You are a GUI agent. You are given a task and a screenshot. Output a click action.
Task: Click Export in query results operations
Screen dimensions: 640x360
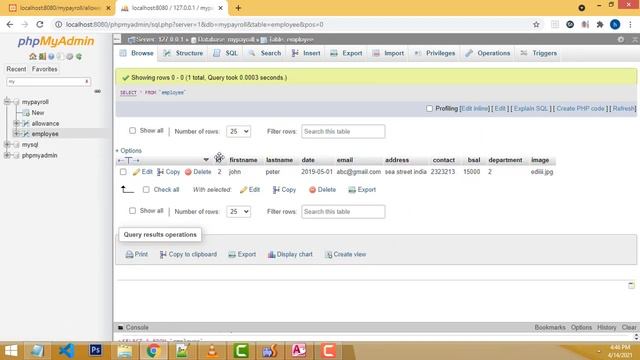click(x=242, y=254)
